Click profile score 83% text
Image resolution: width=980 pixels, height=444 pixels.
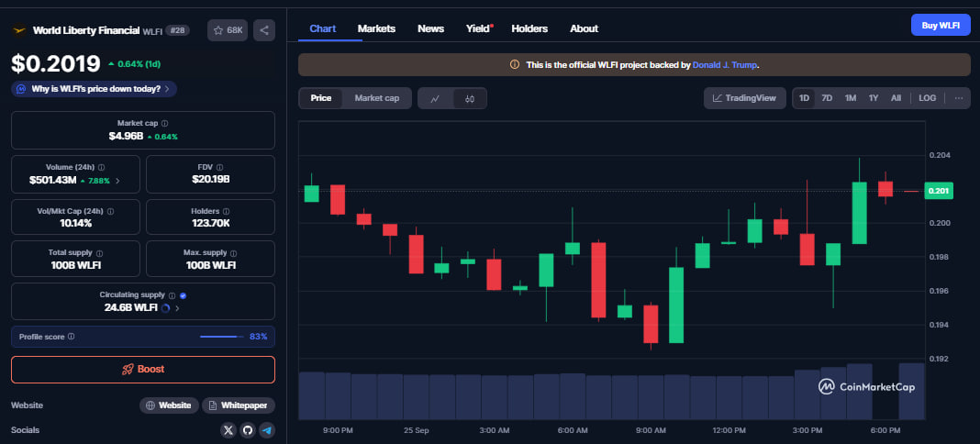(x=258, y=337)
